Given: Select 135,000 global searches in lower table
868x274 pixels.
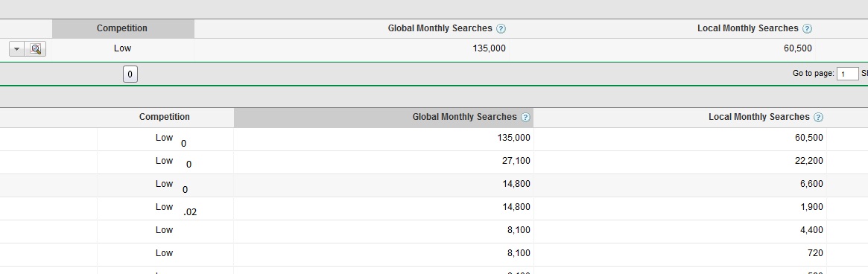Looking at the screenshot, I should [x=513, y=137].
